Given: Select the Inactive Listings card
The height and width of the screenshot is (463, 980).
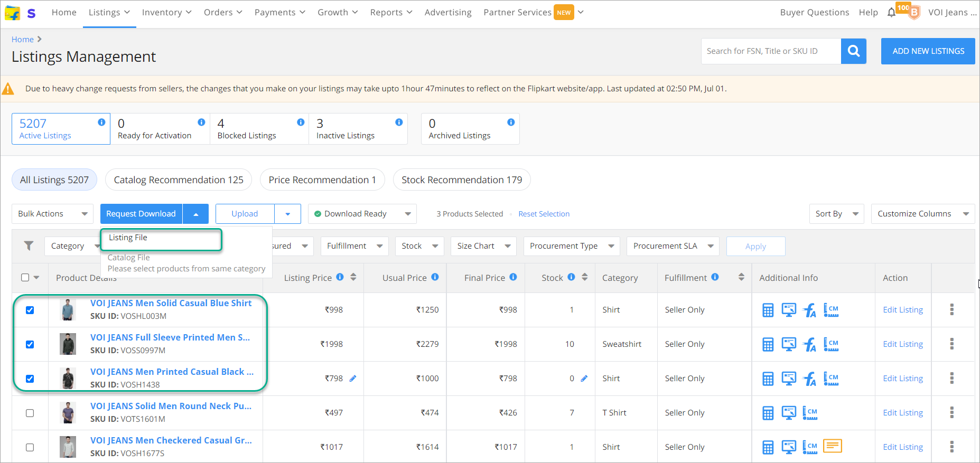Looking at the screenshot, I should click(x=358, y=129).
